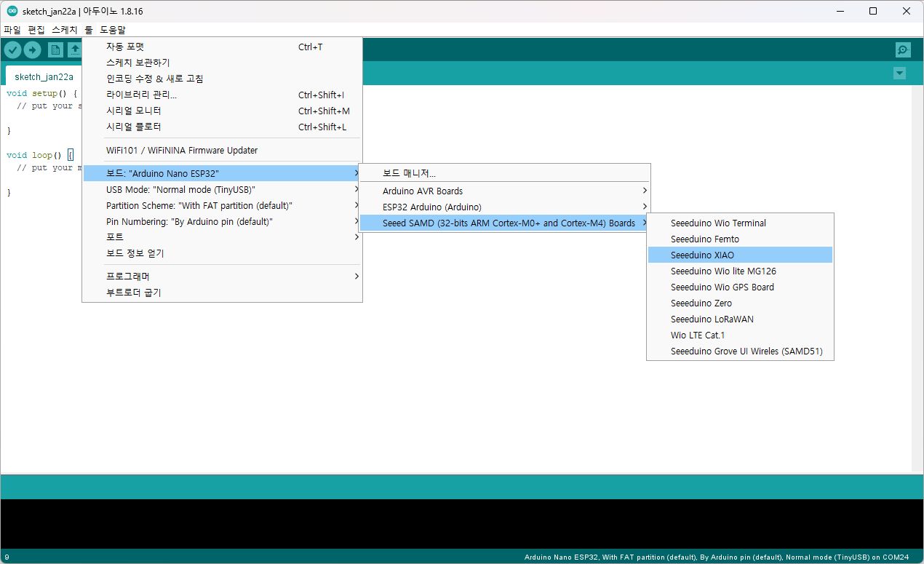
Task: Select Wio LTE Cat.1 board
Action: click(740, 335)
